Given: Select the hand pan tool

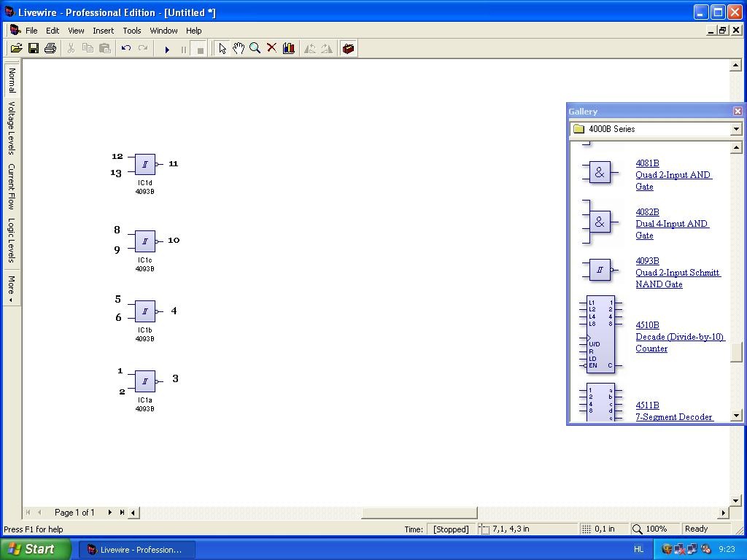Looking at the screenshot, I should pos(239,48).
